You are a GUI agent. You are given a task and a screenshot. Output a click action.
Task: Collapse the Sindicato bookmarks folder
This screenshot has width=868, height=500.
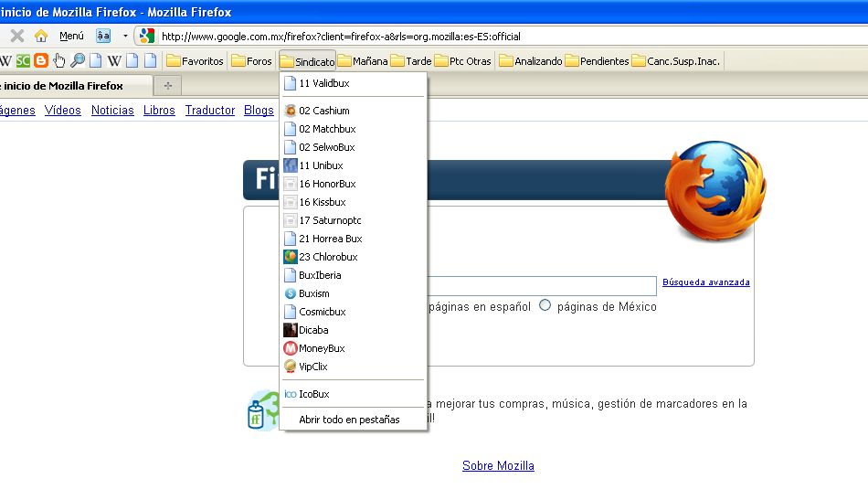point(308,61)
